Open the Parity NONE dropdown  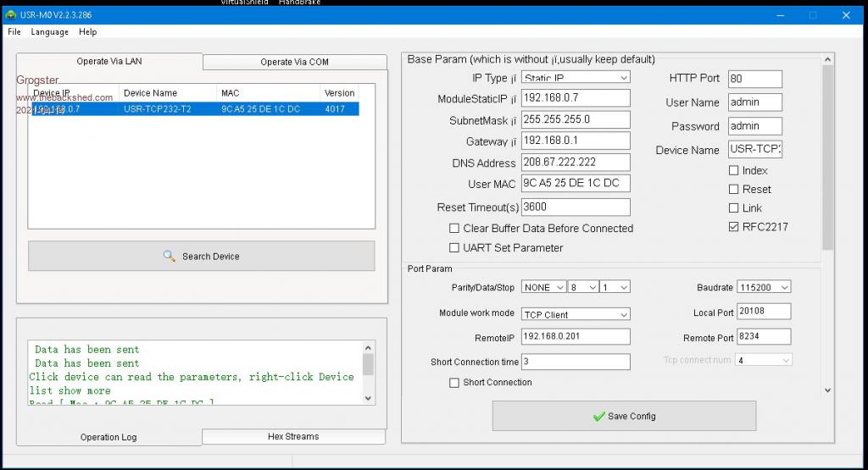(542, 288)
